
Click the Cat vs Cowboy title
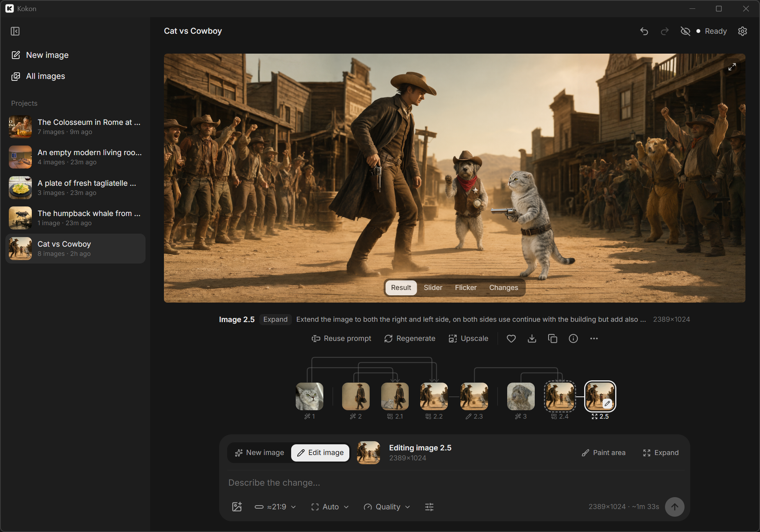pyautogui.click(x=193, y=31)
